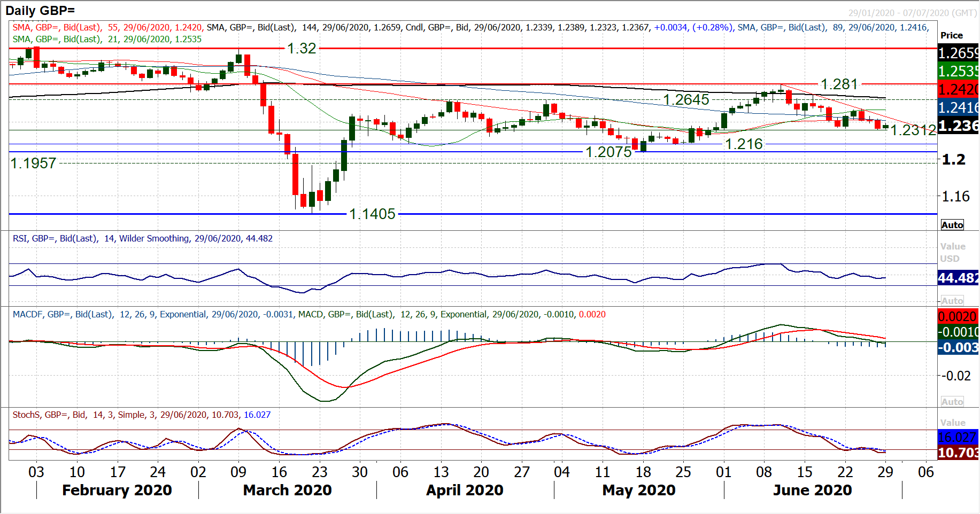This screenshot has width=980, height=514.
Task: Click the 1.32 resistance level label
Action: (302, 49)
